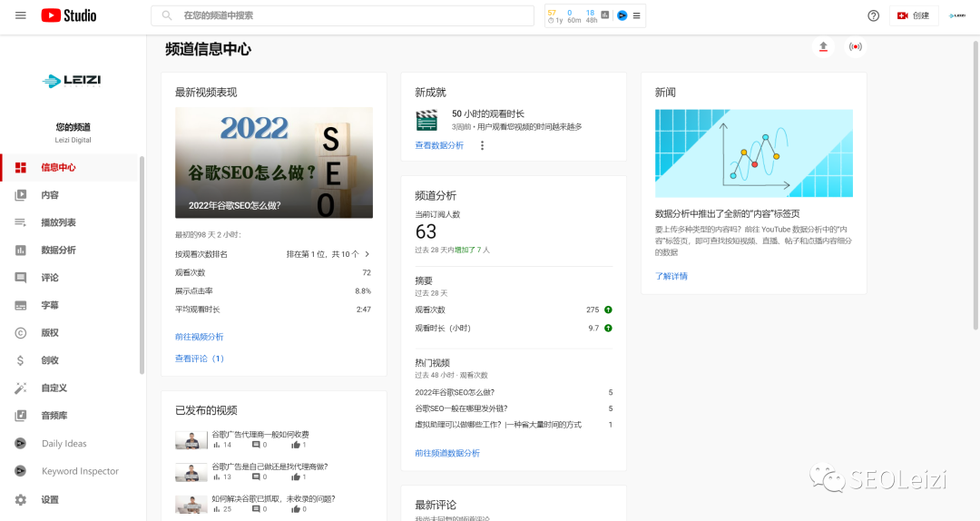Click the 观看次数 value 72

(367, 272)
